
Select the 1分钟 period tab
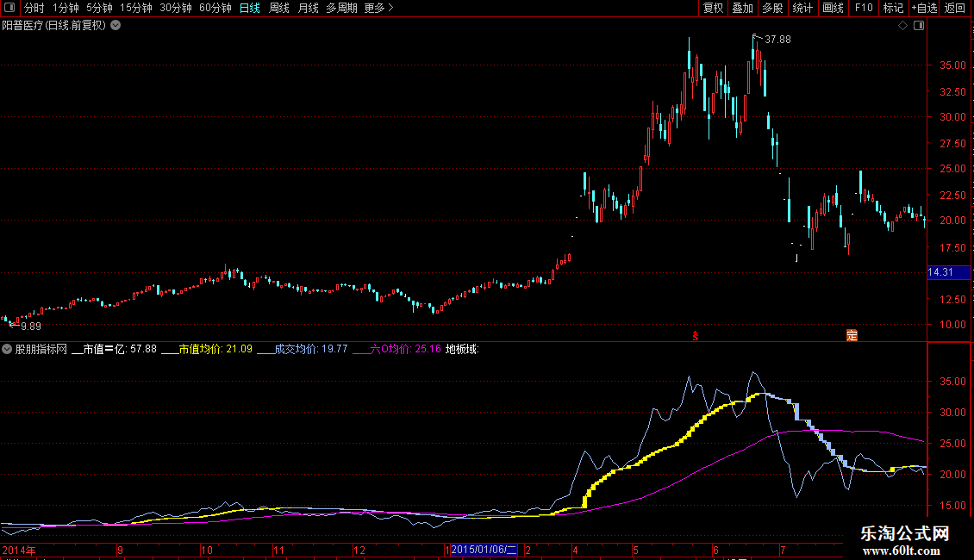(66, 8)
